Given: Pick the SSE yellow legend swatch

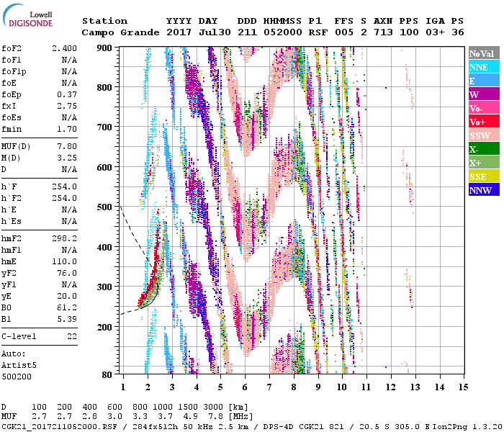Looking at the screenshot, I should [x=482, y=176].
